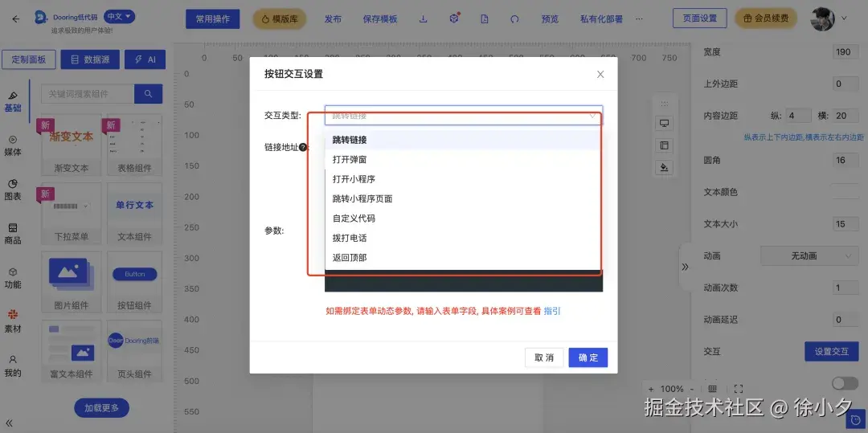Click the 确定 confirm button
Image resolution: width=868 pixels, height=433 pixels.
588,357
